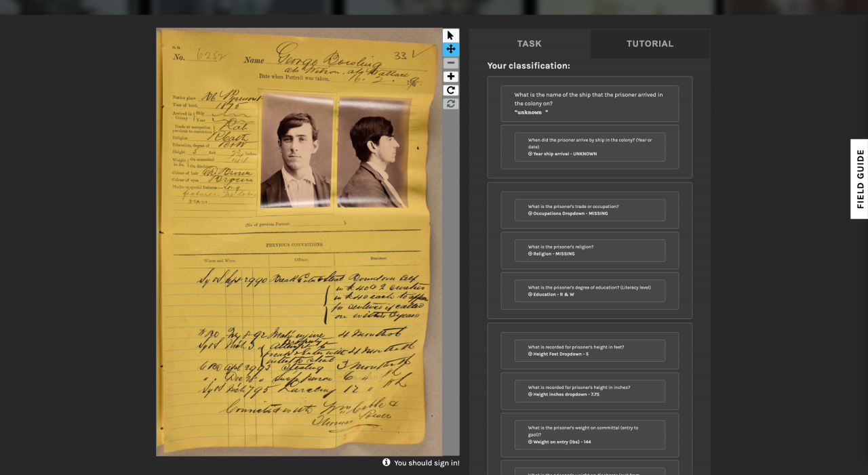Click the 'You should sign in!' notice

427,463
